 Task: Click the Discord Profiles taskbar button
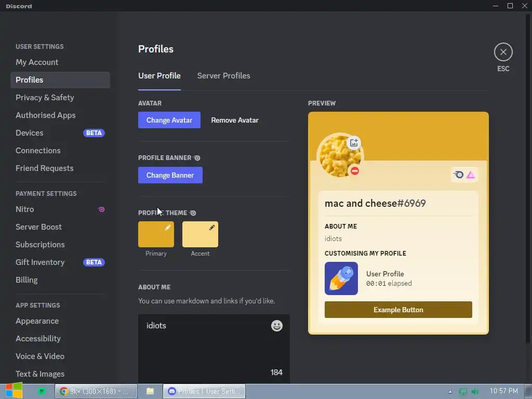[x=204, y=391]
